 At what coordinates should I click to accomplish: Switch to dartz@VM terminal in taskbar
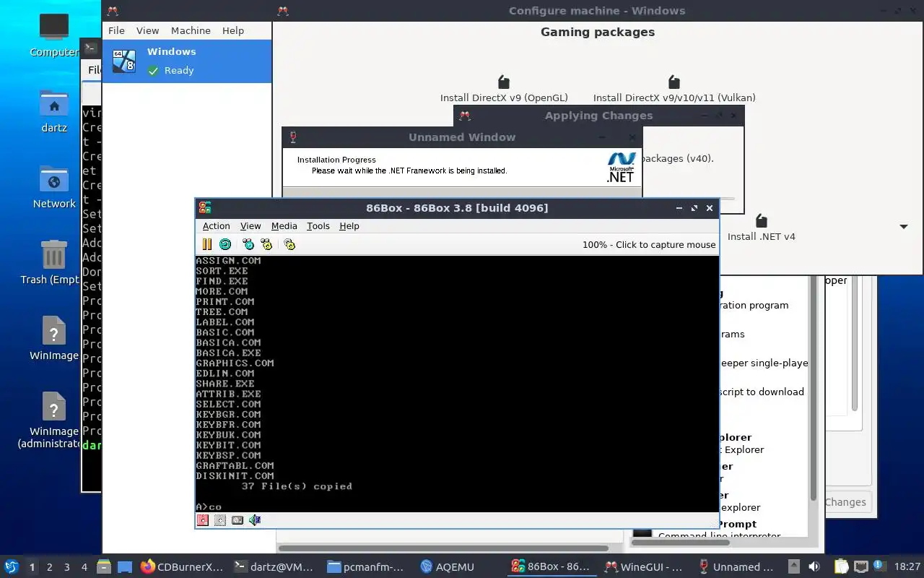[274, 566]
